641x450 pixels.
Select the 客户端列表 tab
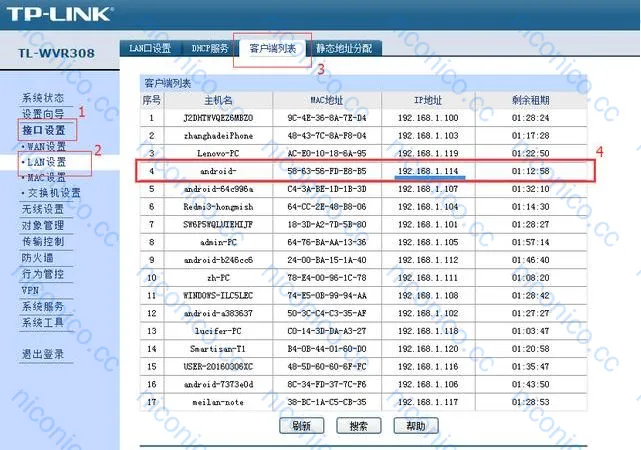click(x=273, y=49)
